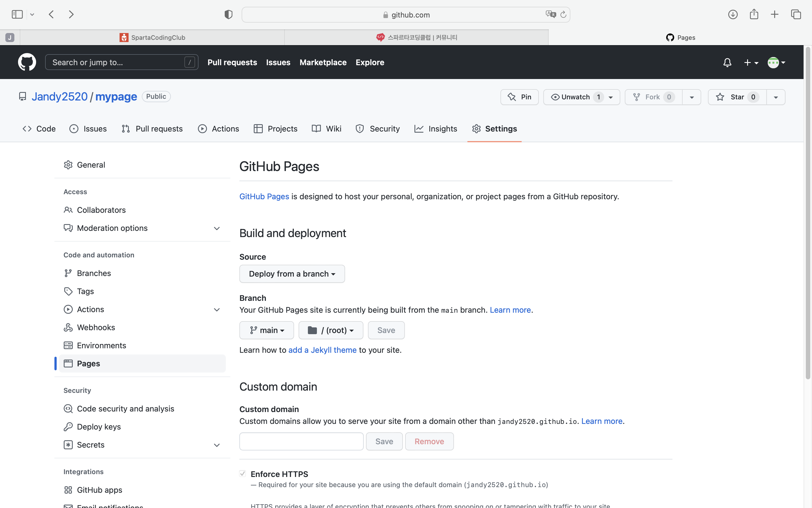Screen dimensions: 812x508
Task: Click Explore in the top navigation
Action: [370, 62]
